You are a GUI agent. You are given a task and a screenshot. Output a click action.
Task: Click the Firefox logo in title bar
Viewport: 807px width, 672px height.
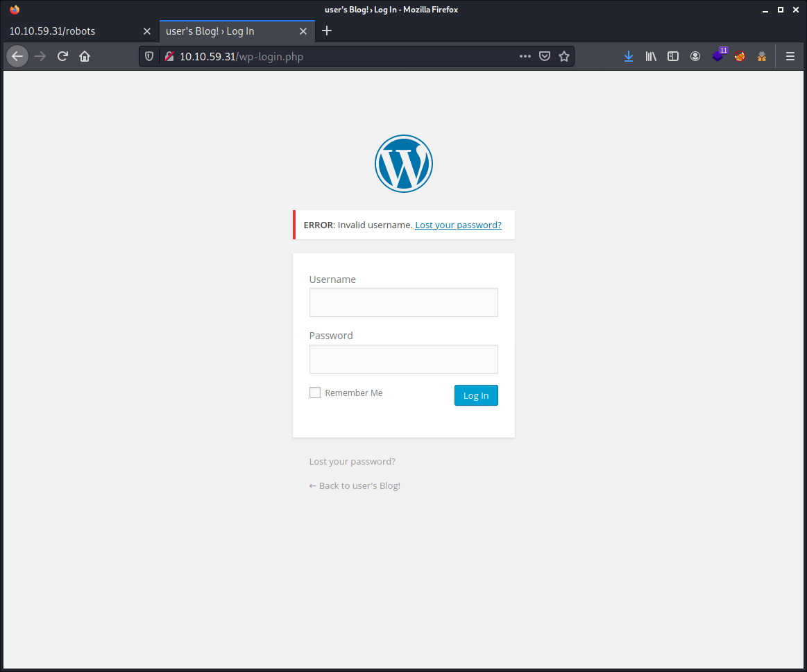point(15,9)
